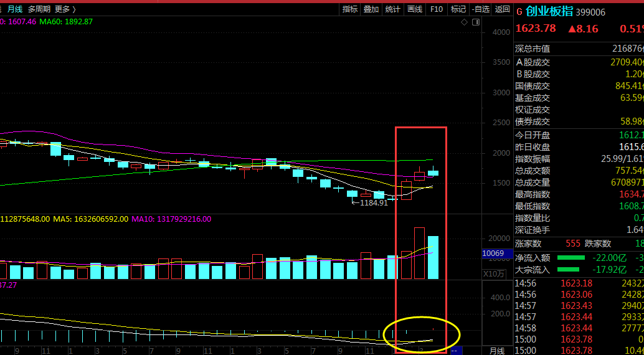Screen dimensions: 644x355
Task: Click the 今日开盘 row label
Action: click(533, 135)
